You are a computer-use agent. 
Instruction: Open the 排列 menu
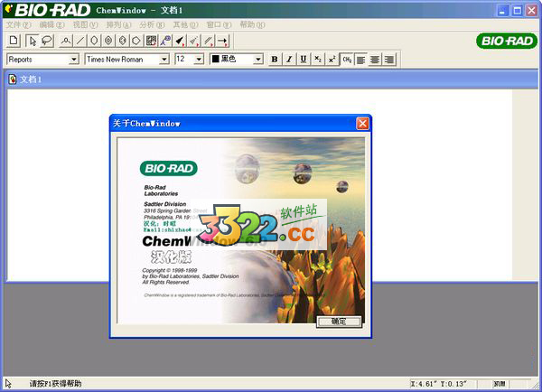pos(119,25)
